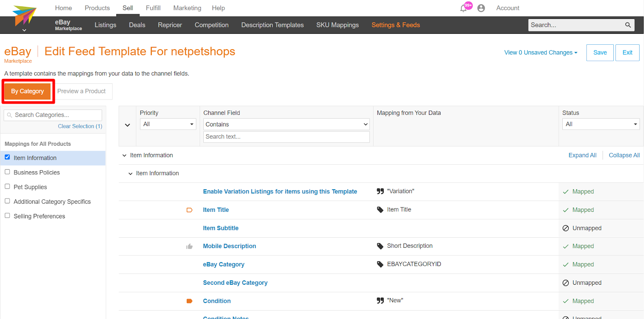This screenshot has width=644, height=319.
Task: Click the mapped checkmark on Enable Variation Listings row
Action: pyautogui.click(x=566, y=192)
